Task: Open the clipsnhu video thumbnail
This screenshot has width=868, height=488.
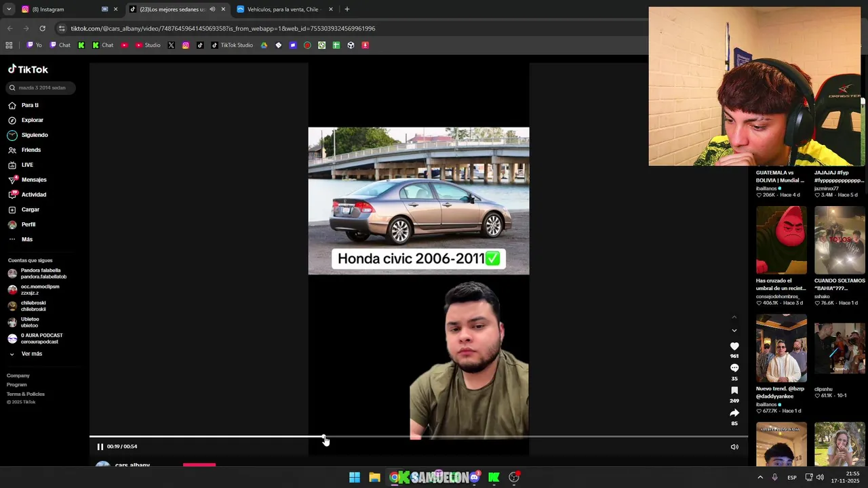Action: pos(840,348)
